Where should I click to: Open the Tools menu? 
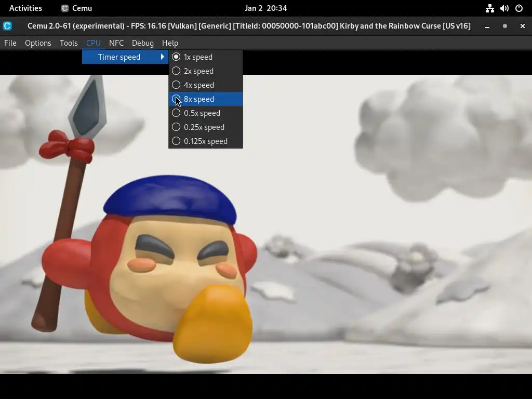click(69, 43)
